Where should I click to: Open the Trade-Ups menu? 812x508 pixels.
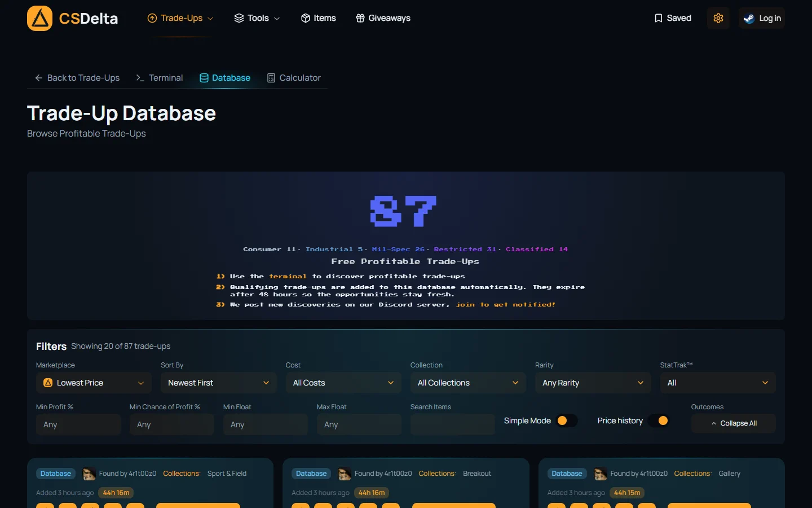(x=180, y=18)
